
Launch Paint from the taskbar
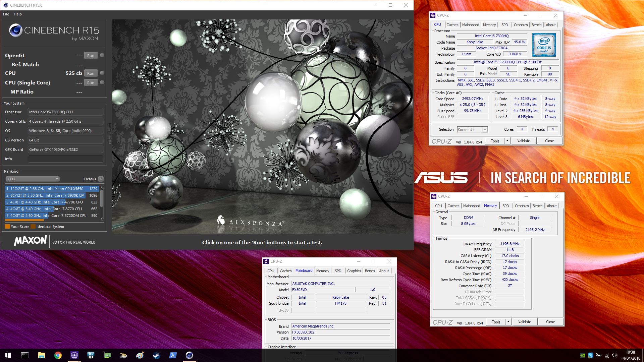click(x=140, y=355)
